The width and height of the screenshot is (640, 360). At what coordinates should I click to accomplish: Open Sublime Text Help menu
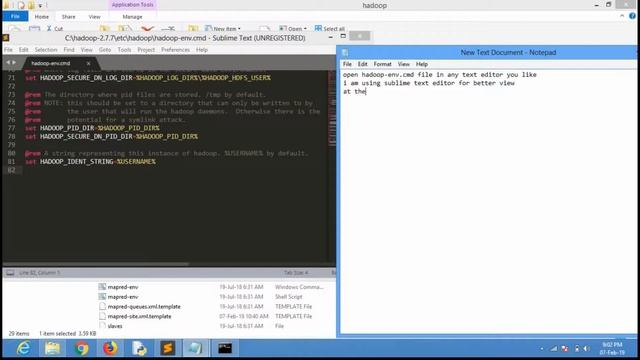(x=202, y=50)
